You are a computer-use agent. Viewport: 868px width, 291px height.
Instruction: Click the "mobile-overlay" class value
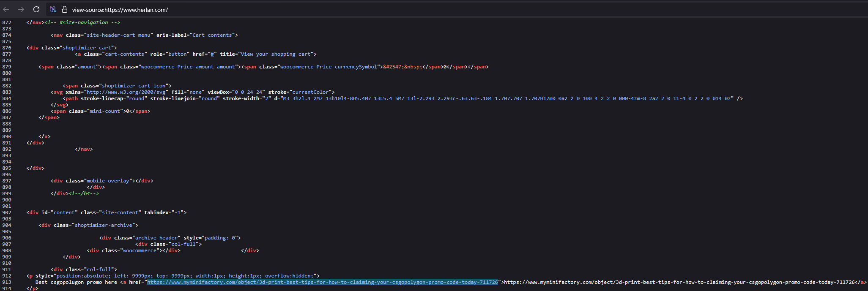click(108, 181)
